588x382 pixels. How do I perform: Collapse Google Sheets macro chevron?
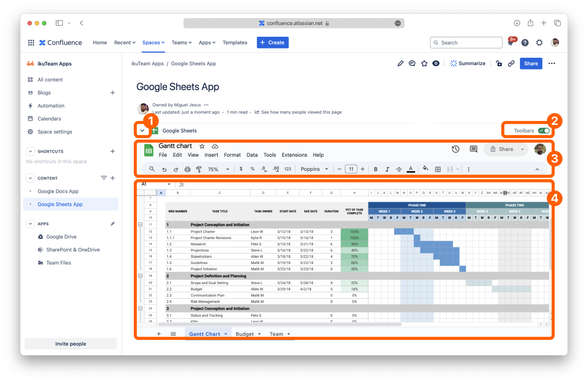142,131
